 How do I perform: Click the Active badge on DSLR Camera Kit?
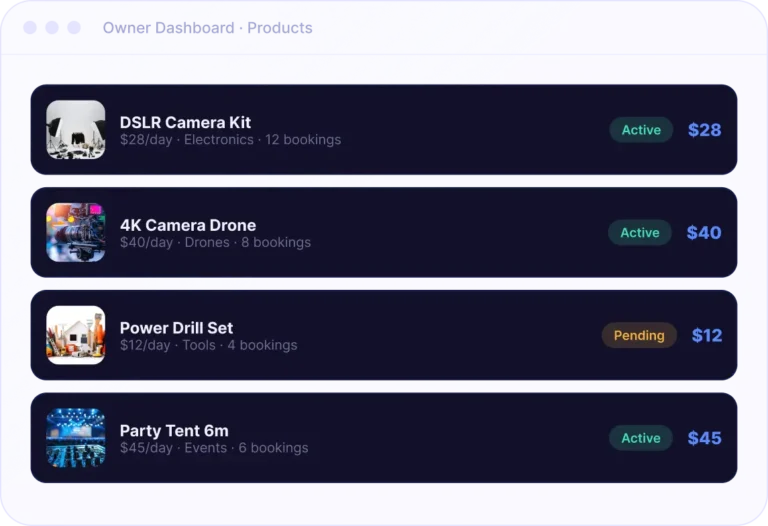click(641, 130)
